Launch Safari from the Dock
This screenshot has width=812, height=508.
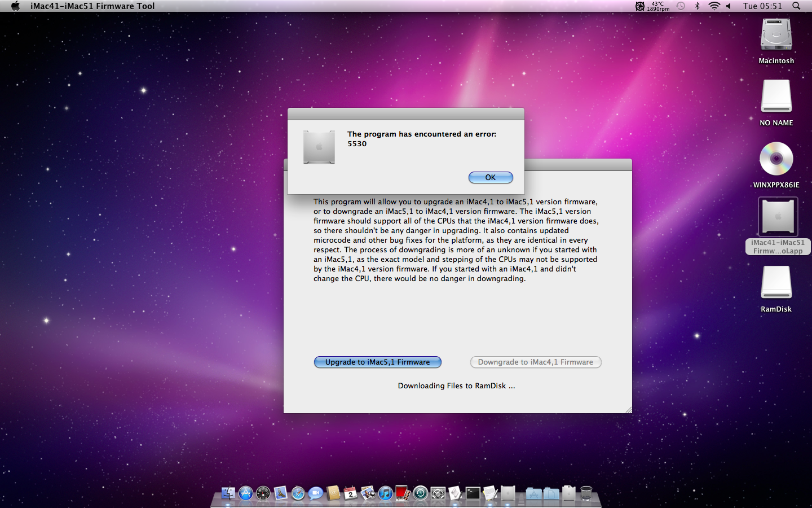point(298,493)
